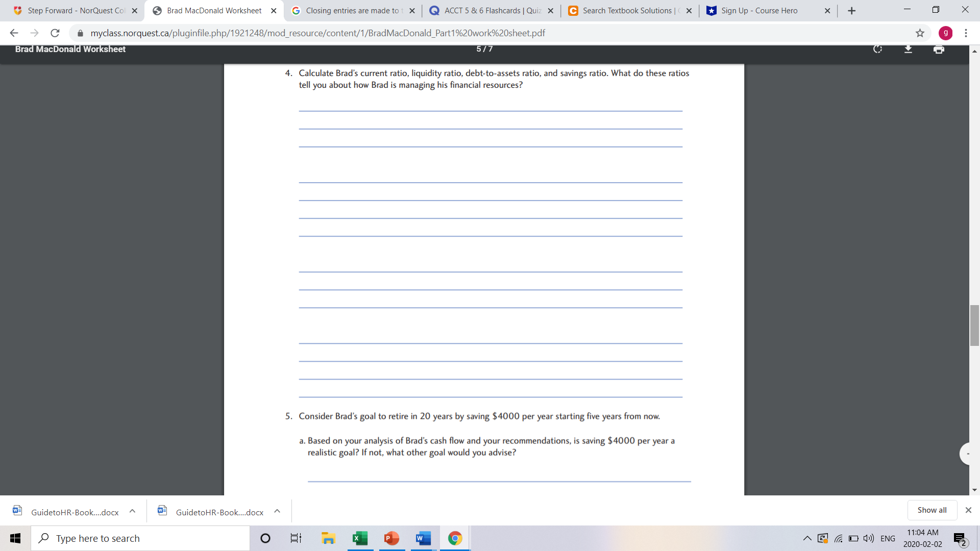Image resolution: width=980 pixels, height=551 pixels.
Task: Click Show all downloads button
Action: tap(932, 510)
